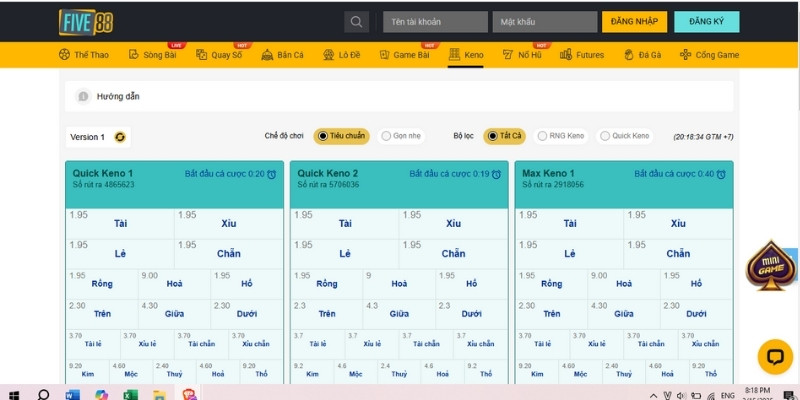800x400 pixels.
Task: Select the Tất Cả filter
Action: pos(504,136)
